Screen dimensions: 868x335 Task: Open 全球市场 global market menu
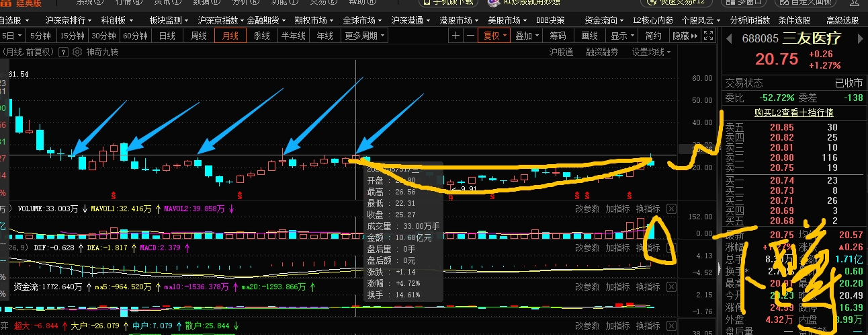click(363, 21)
